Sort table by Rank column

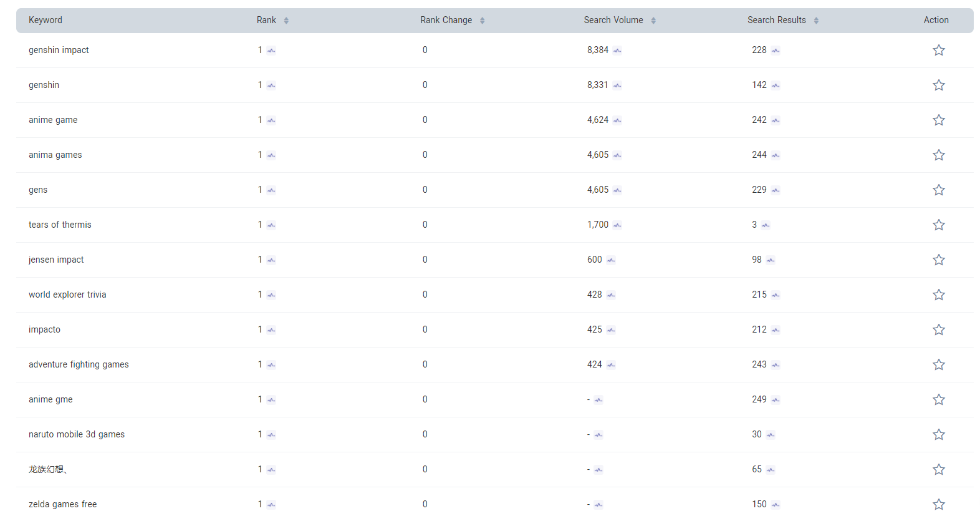tap(286, 21)
